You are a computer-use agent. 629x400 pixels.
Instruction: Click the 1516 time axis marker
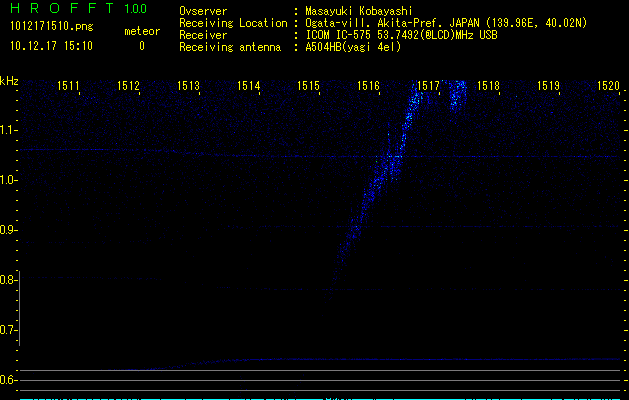pyautogui.click(x=368, y=86)
